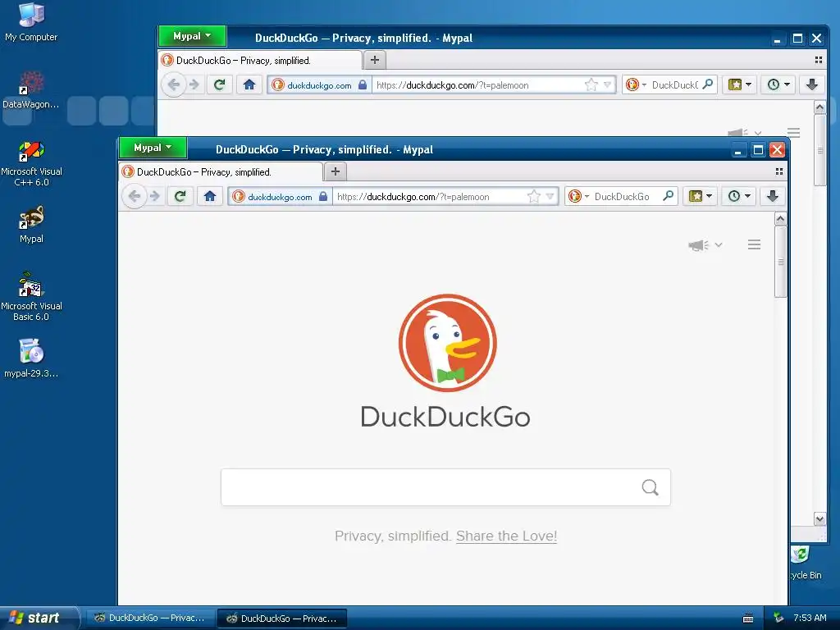Open Downloads arrow in rear Mypal window
Viewport: 840px width, 630px height.
(812, 84)
